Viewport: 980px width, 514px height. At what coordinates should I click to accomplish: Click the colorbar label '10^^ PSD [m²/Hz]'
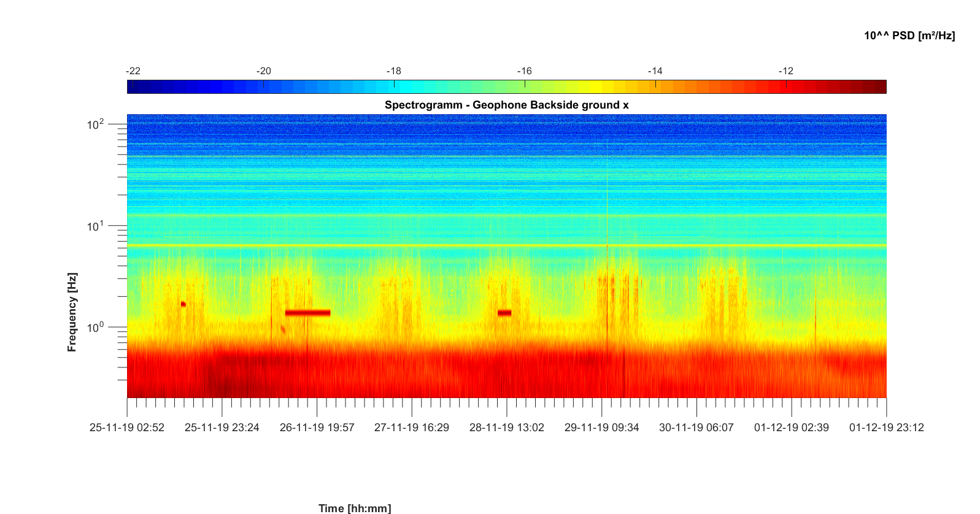point(909,36)
